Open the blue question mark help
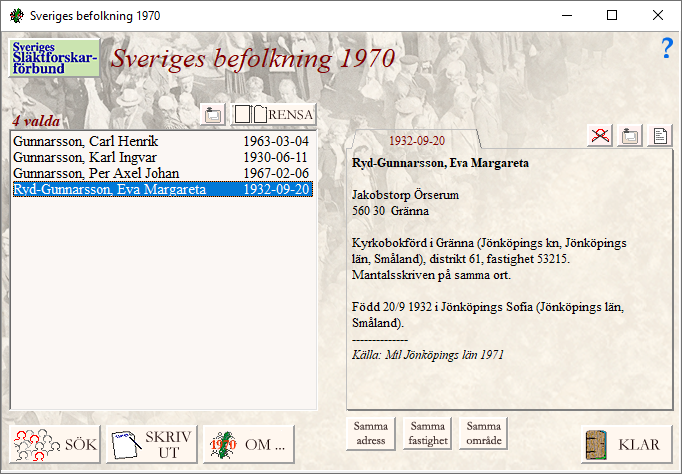 [x=667, y=48]
